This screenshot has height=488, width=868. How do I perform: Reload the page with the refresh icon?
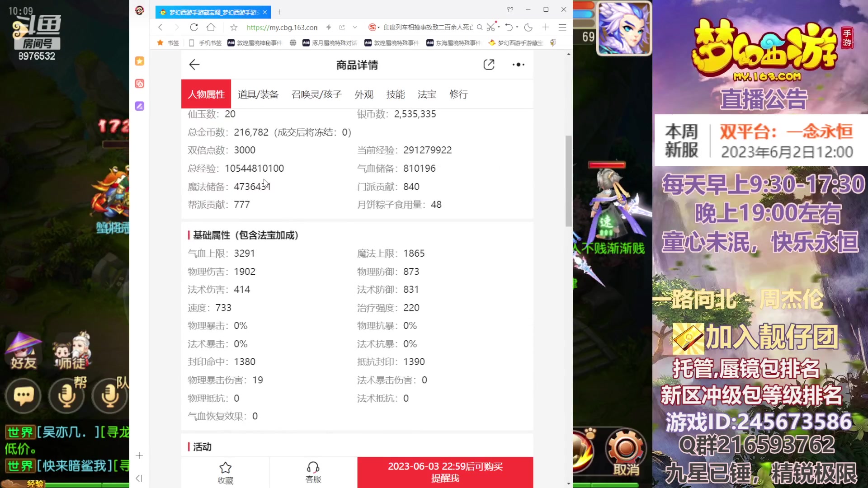pyautogui.click(x=194, y=28)
